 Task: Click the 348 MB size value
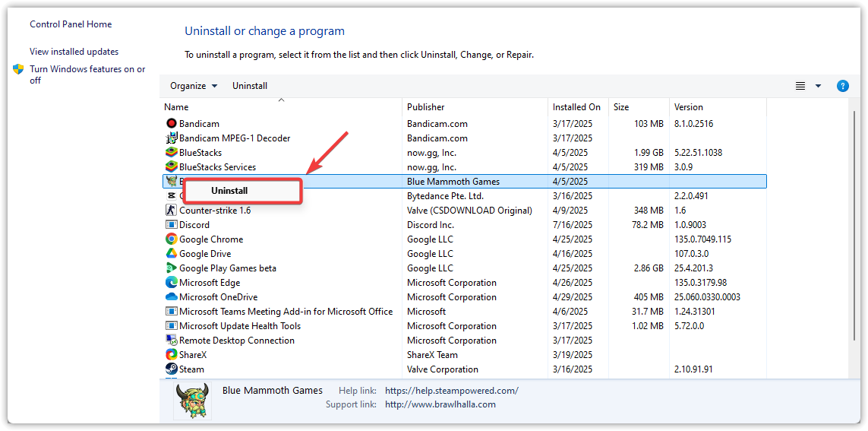(x=649, y=210)
